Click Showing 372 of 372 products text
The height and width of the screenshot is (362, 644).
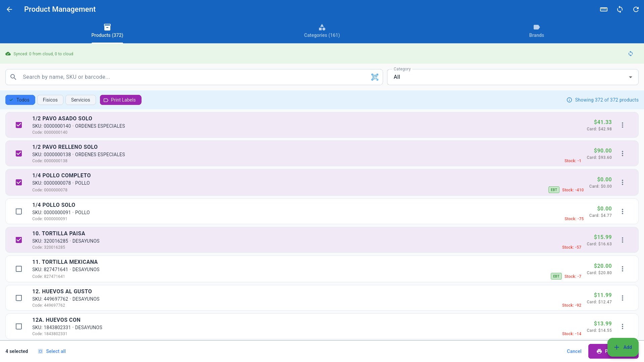point(606,100)
